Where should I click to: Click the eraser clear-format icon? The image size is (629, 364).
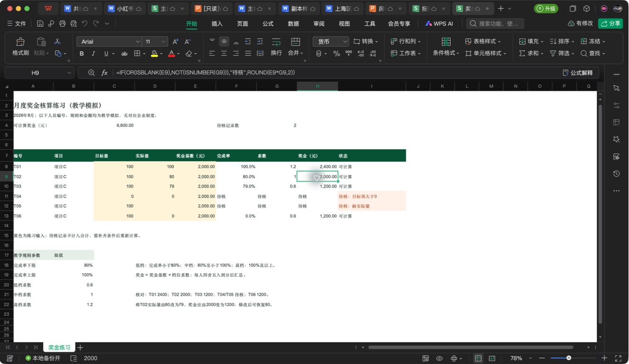tap(189, 54)
